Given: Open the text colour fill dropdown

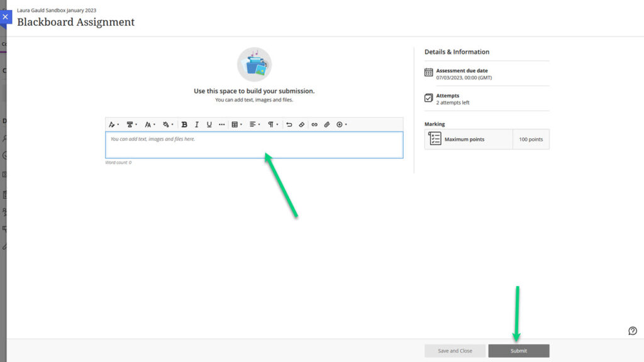Looking at the screenshot, I should (167, 124).
